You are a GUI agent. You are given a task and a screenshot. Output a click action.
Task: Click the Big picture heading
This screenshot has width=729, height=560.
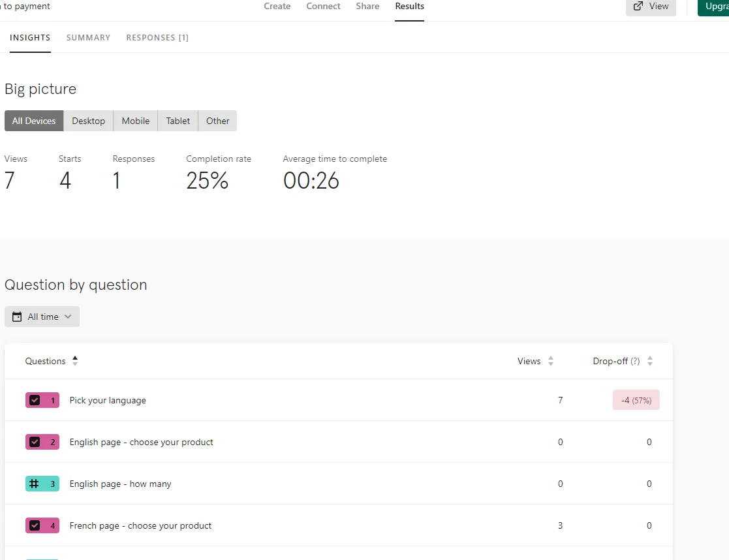pyautogui.click(x=40, y=89)
